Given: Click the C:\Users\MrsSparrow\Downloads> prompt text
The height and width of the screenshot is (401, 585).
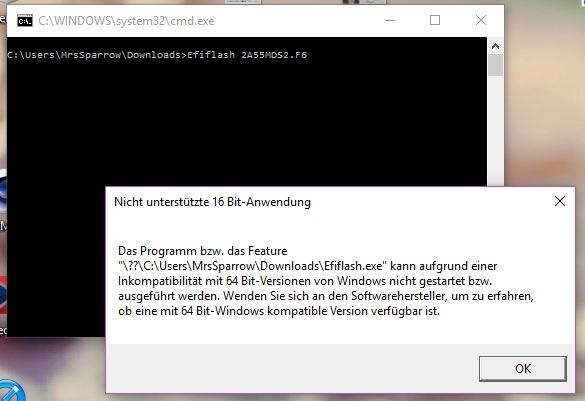Looking at the screenshot, I should click(97, 55).
